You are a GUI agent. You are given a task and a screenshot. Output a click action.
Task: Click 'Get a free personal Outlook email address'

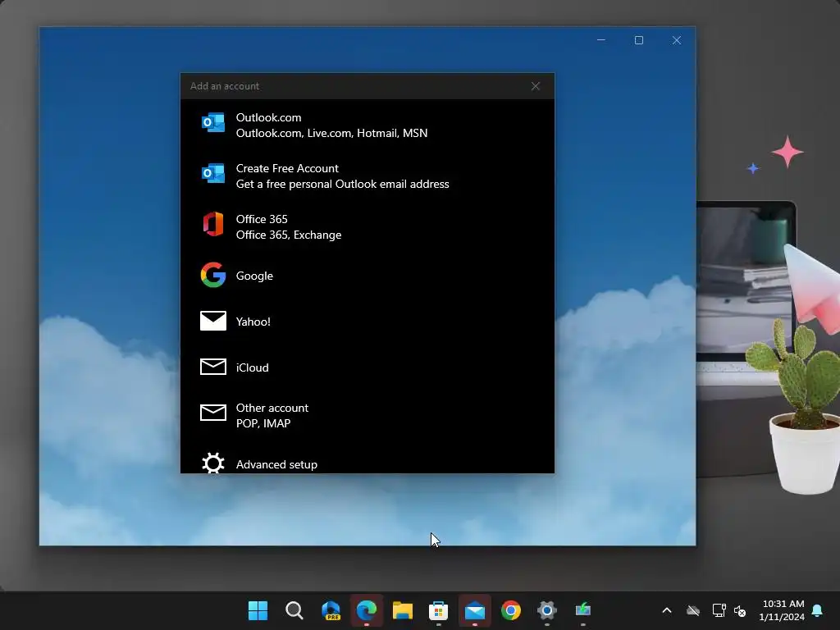pyautogui.click(x=342, y=184)
